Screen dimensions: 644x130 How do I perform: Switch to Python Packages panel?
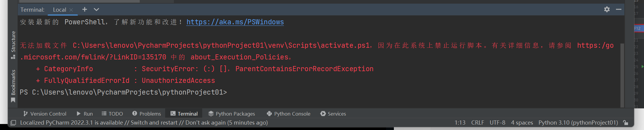(232, 114)
